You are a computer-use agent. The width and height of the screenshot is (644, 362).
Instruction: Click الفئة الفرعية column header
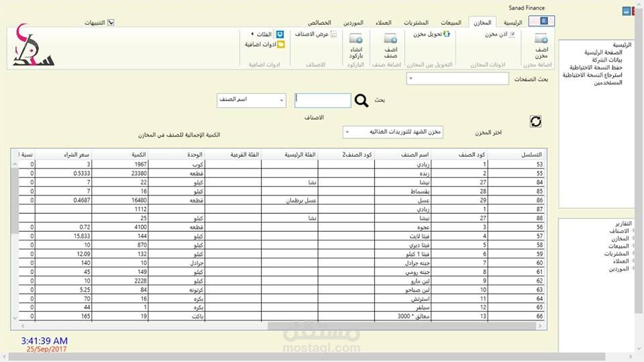[x=233, y=154]
